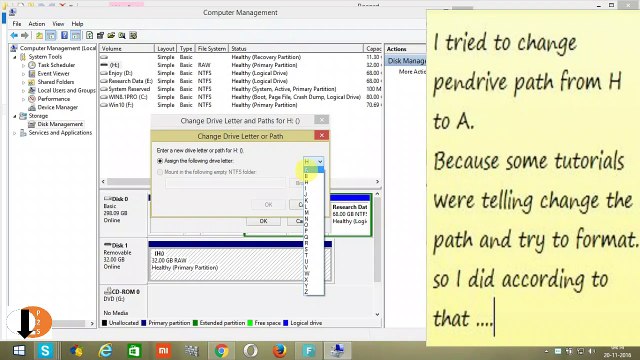Select Disk Management in the tree
640x360 pixels.
pos(60,124)
